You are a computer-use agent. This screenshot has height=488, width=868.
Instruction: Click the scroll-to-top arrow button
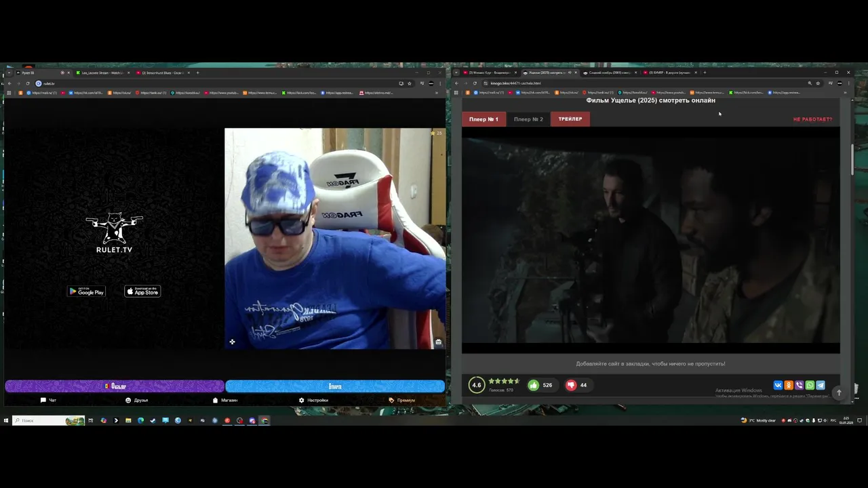tap(839, 392)
